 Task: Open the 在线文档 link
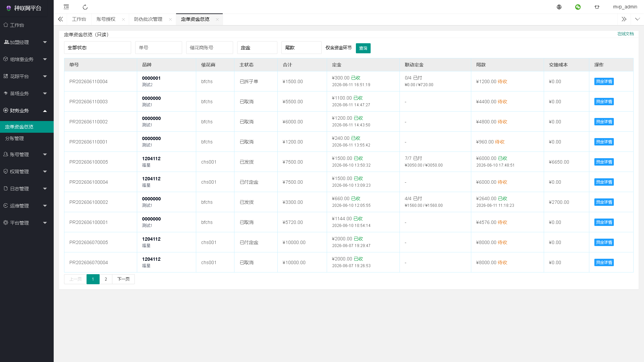point(626,34)
